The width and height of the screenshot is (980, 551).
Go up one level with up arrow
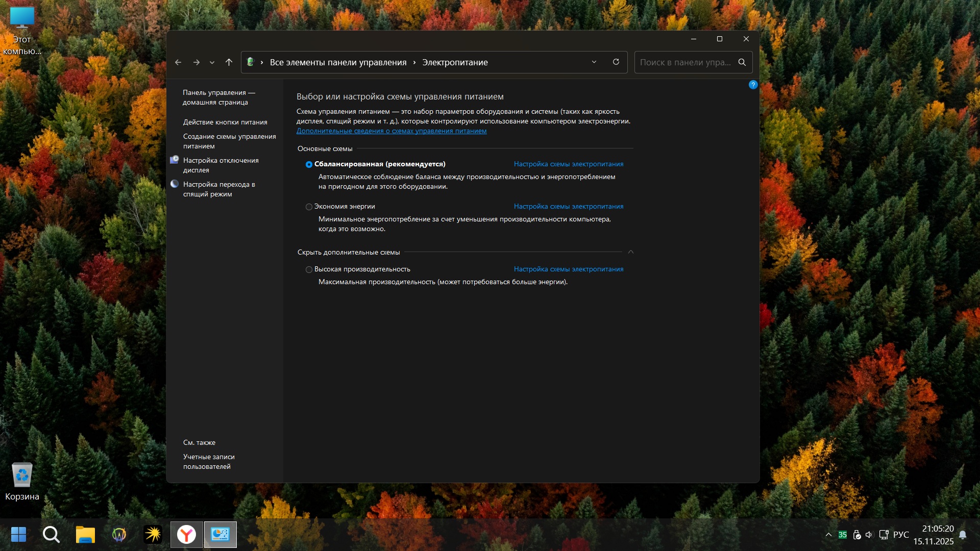point(229,62)
